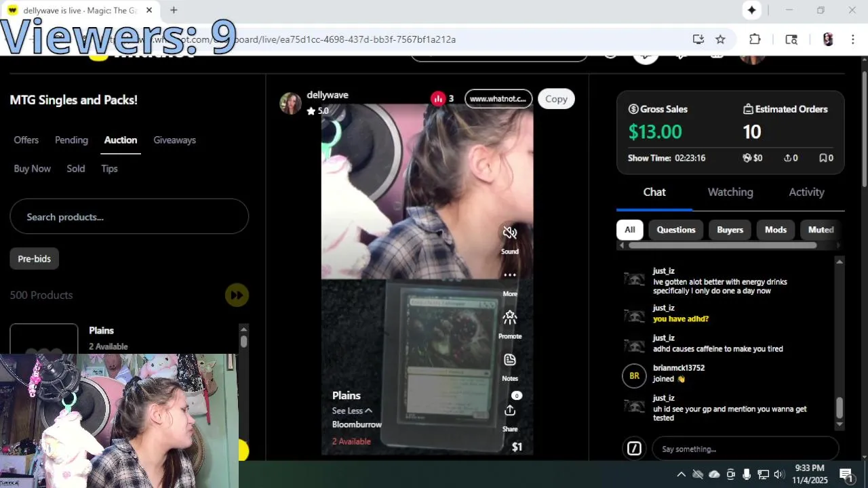Bookmark this page with the star icon
868x488 pixels.
[x=720, y=39]
